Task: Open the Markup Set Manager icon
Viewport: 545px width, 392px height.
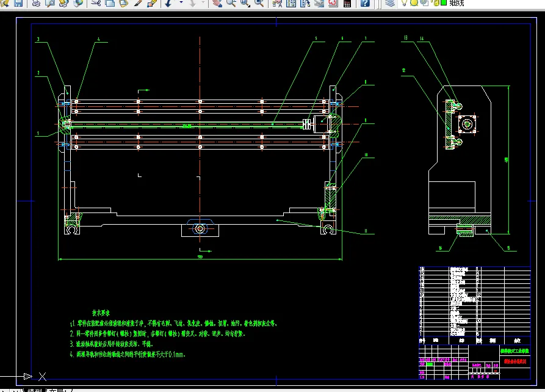Action: point(333,3)
